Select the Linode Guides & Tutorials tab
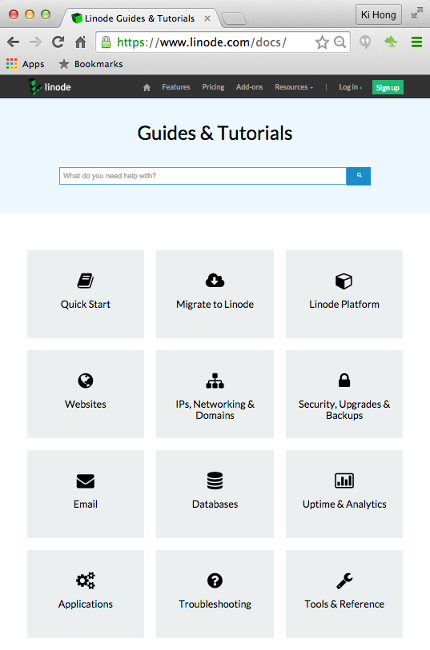 point(139,18)
